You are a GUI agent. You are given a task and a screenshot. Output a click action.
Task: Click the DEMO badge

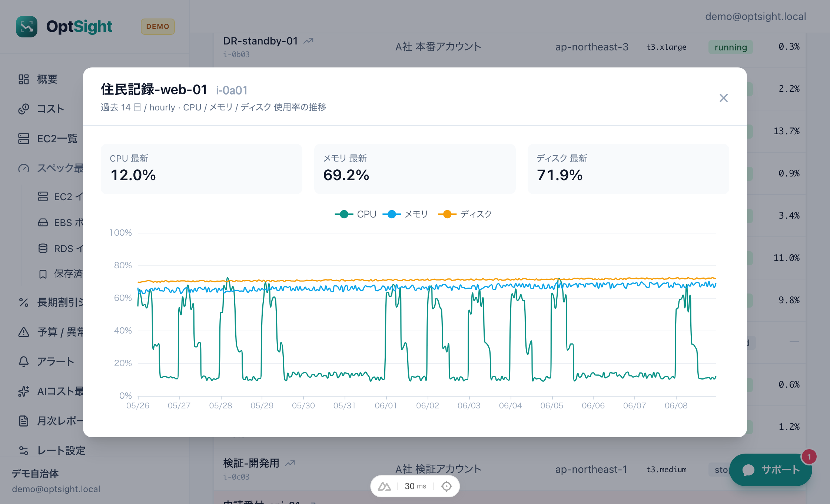(158, 27)
